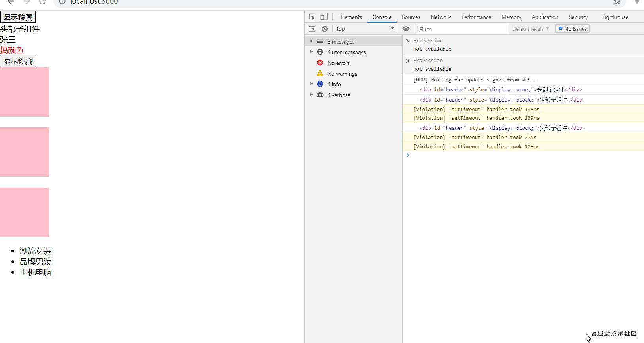Hide the console sidebar icon
644x343 pixels.
[x=312, y=29]
